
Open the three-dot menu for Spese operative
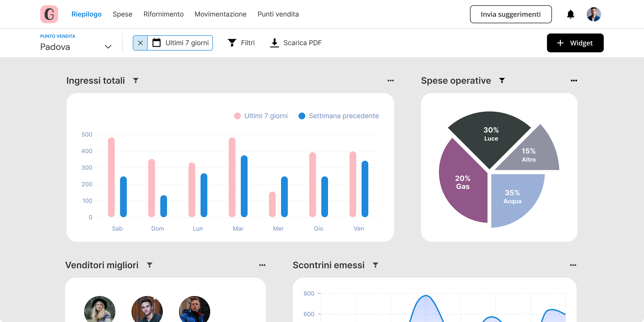tap(574, 80)
